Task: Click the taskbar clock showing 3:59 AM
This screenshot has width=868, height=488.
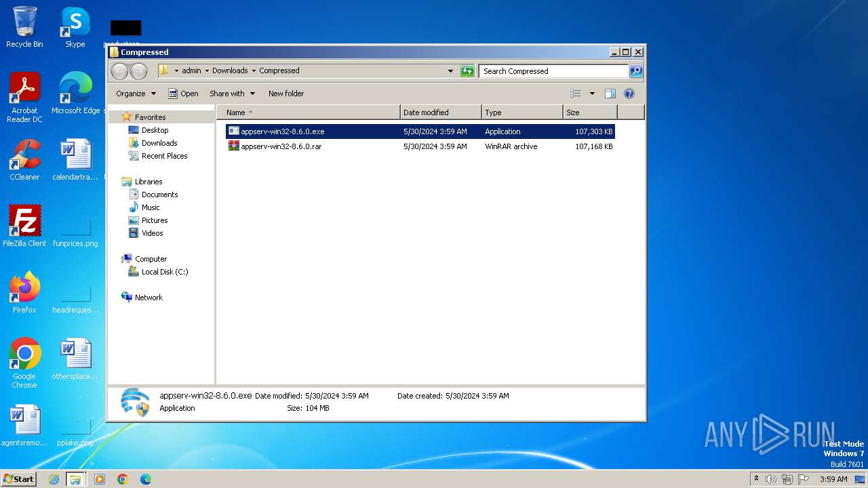Action: [x=833, y=479]
